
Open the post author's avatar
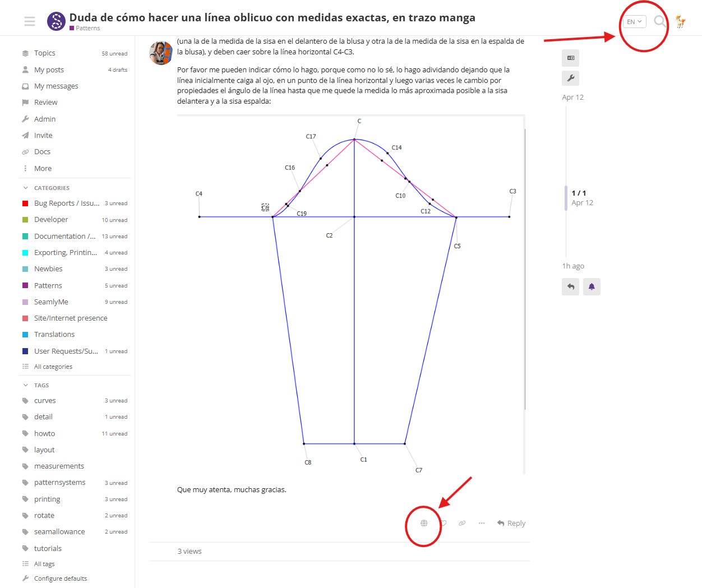(161, 53)
